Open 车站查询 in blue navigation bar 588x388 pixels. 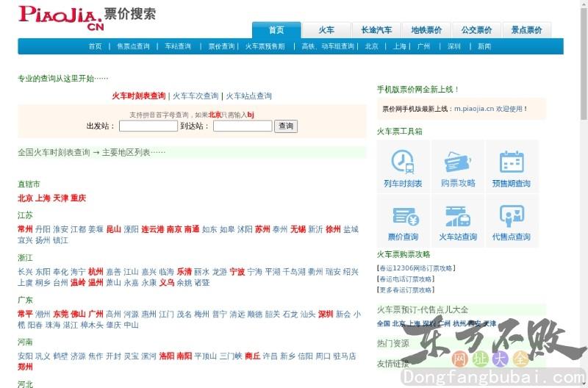tap(178, 46)
